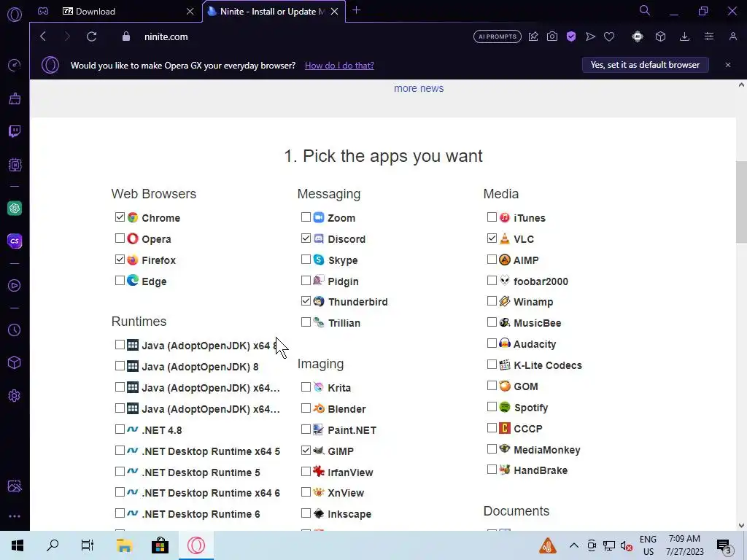Viewport: 747px width, 560px height.
Task: Show hidden system tray icons chevron
Action: point(573,545)
